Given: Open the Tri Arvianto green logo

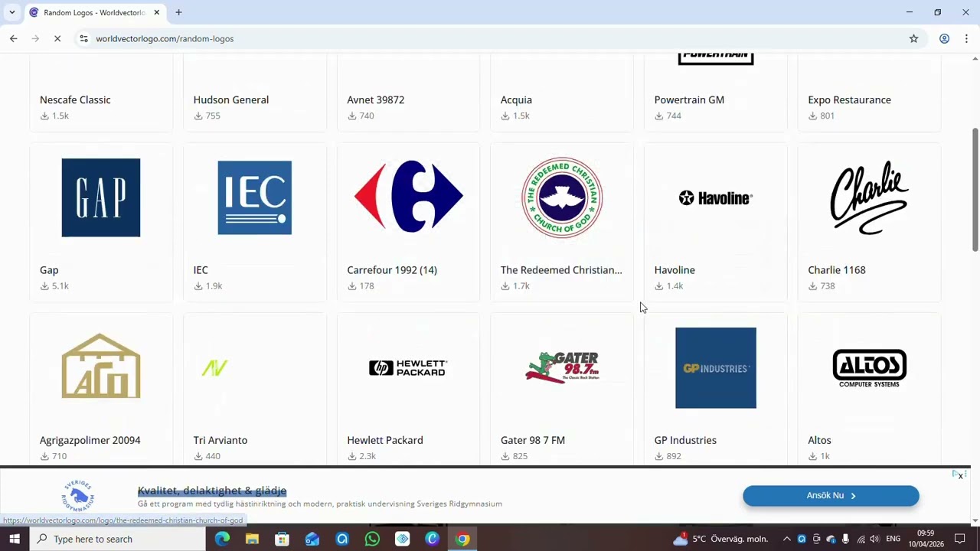Looking at the screenshot, I should point(215,368).
